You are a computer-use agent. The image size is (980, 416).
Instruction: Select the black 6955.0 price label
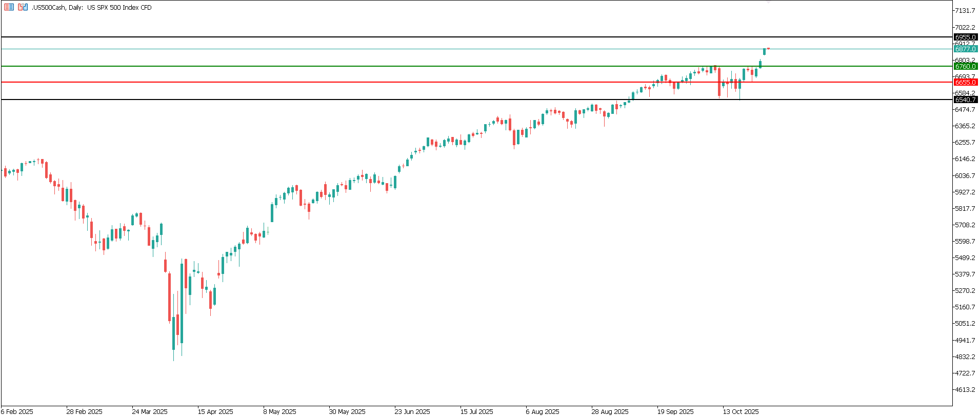click(x=965, y=37)
